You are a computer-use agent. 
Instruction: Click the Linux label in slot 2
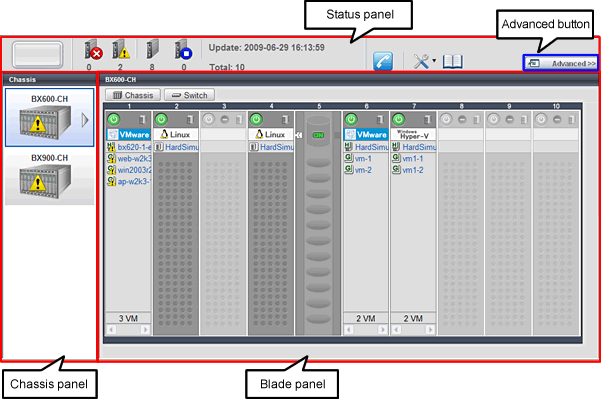[x=176, y=135]
